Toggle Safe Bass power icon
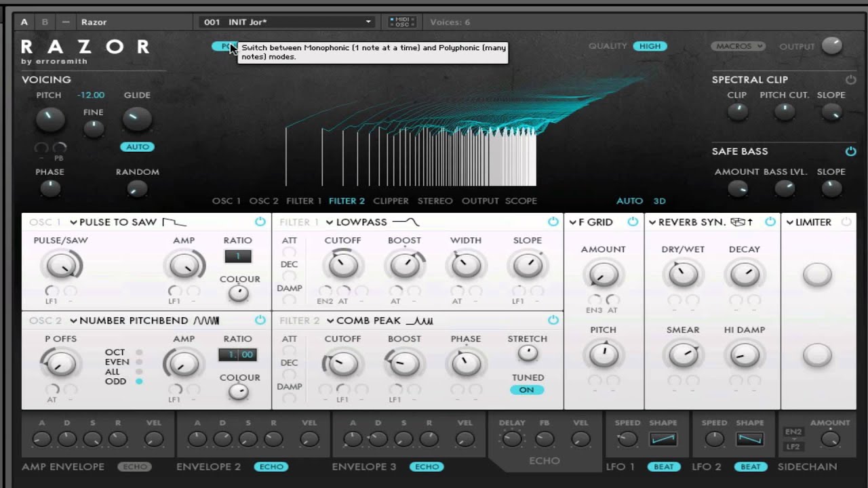This screenshot has height=488, width=868. click(850, 151)
